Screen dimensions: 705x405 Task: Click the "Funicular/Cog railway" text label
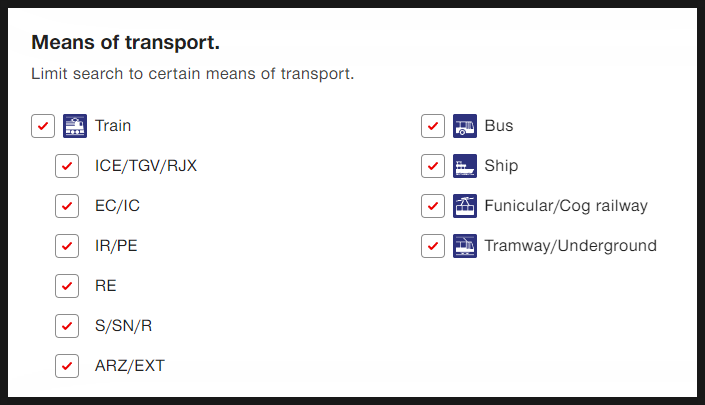tap(566, 206)
